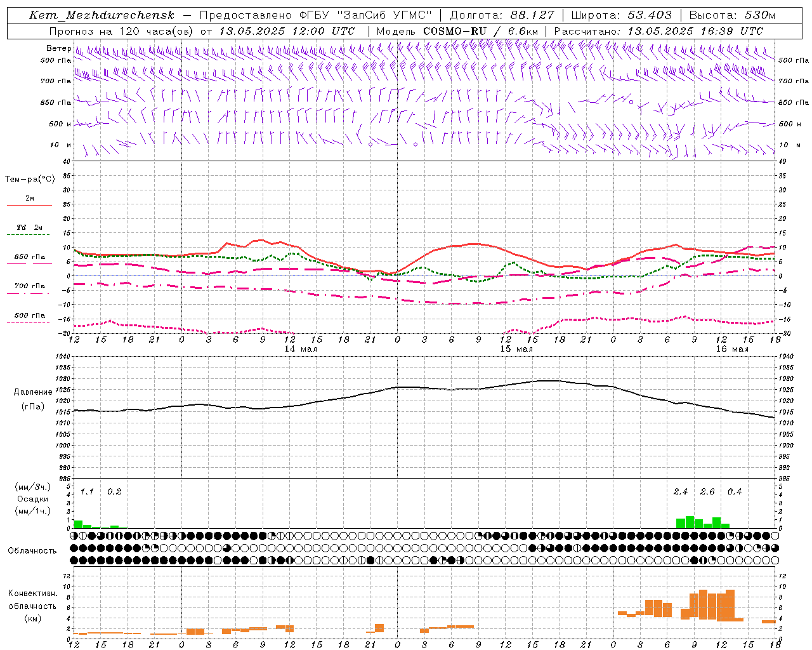This screenshot has width=812, height=650.
Task: Click the Ветер wind panel label
Action: 58,48
